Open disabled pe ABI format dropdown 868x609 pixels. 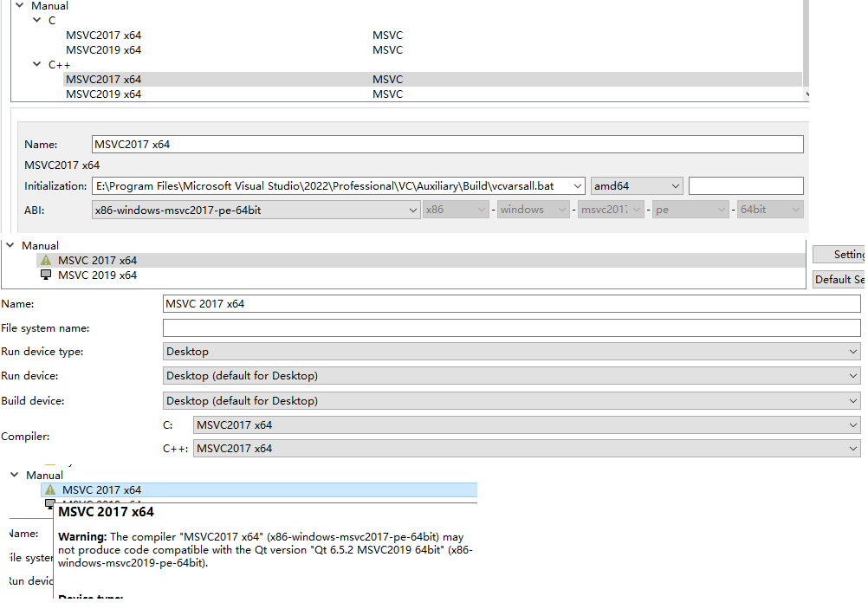click(x=690, y=210)
